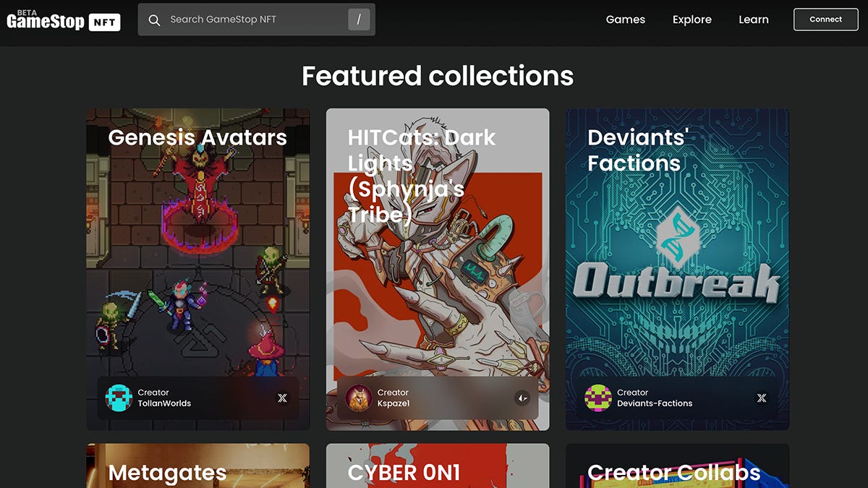
Task: Click Kspaze1 creator avatar
Action: coord(358,398)
